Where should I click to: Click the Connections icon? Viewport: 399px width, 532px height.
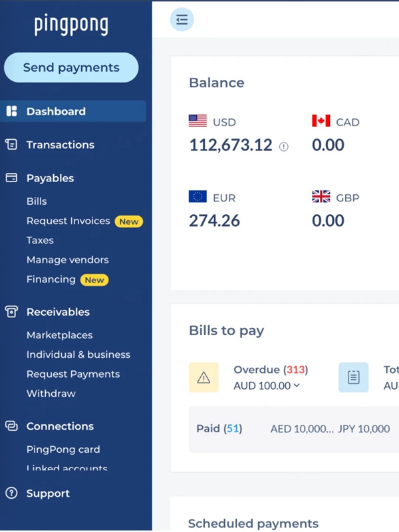click(x=11, y=426)
